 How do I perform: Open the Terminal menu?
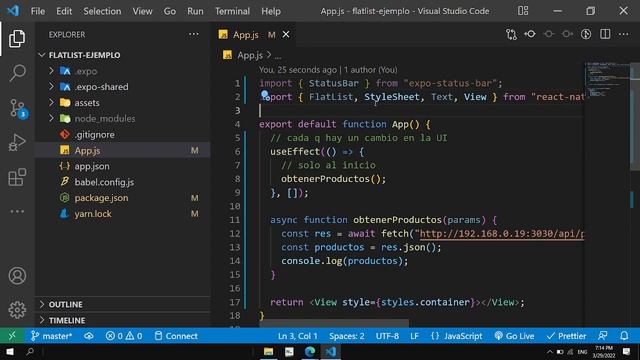click(232, 11)
